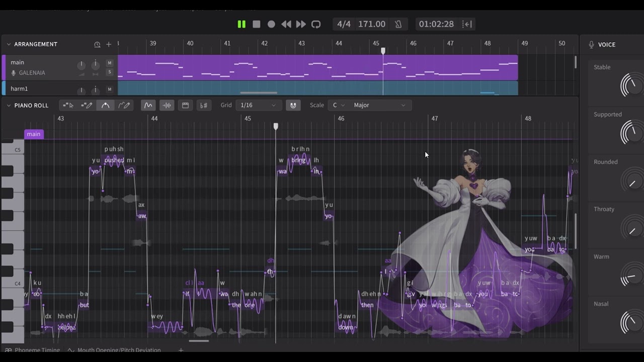Select the pointer note-select tool

point(67,105)
